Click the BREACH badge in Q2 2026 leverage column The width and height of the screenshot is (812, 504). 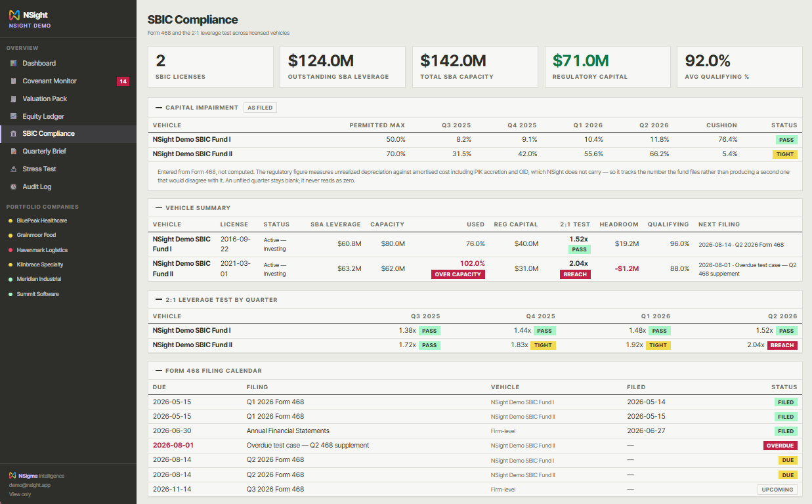point(782,345)
